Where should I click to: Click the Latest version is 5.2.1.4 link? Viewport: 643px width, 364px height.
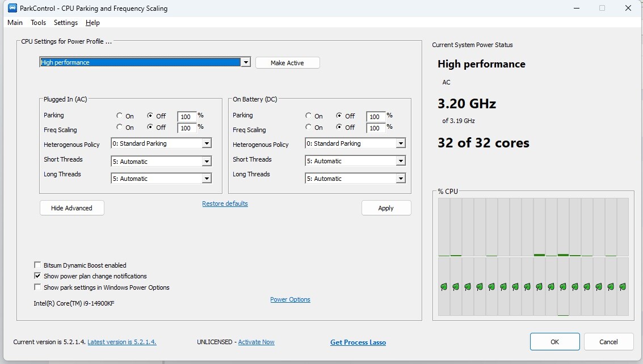(122, 342)
